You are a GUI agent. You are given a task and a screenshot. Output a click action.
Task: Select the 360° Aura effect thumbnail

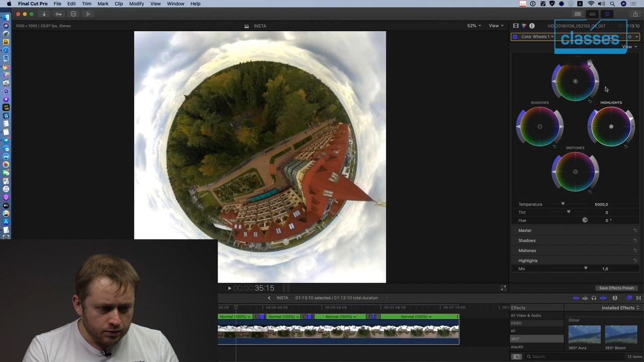pyautogui.click(x=584, y=335)
